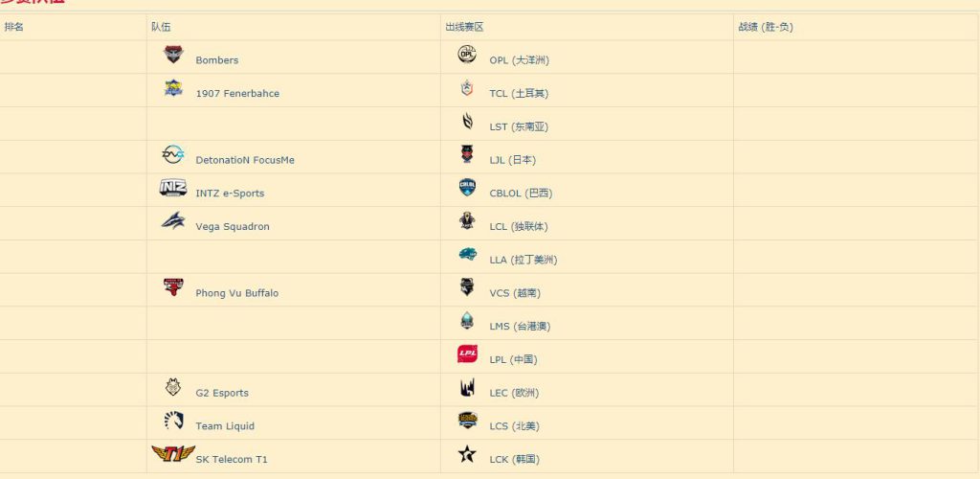Click the 战绩 (胜-负) column header
Viewport: 980px width, 479px height.
point(766,27)
